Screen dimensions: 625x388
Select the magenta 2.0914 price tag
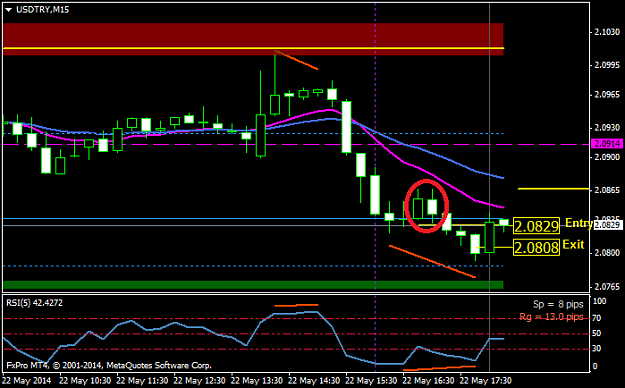click(607, 144)
